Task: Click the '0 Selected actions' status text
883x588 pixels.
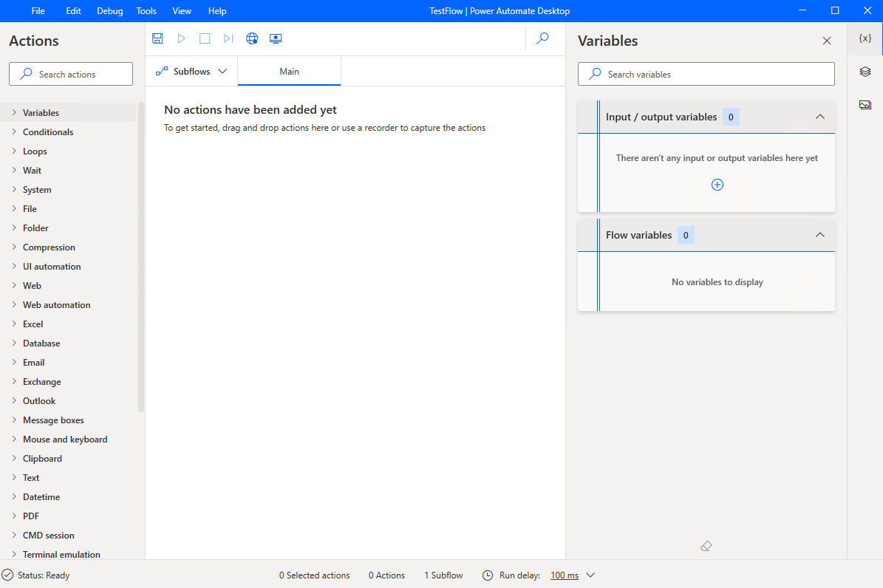Action: (314, 575)
